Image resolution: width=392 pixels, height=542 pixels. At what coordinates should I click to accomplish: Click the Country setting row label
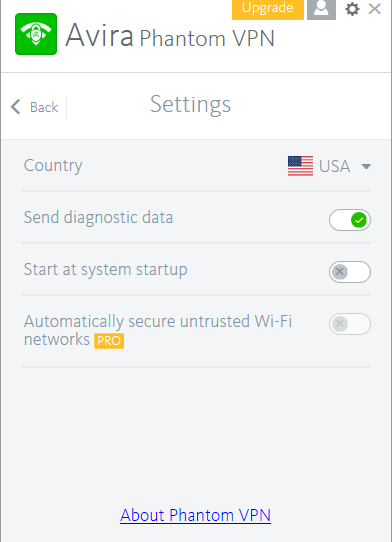coord(53,166)
